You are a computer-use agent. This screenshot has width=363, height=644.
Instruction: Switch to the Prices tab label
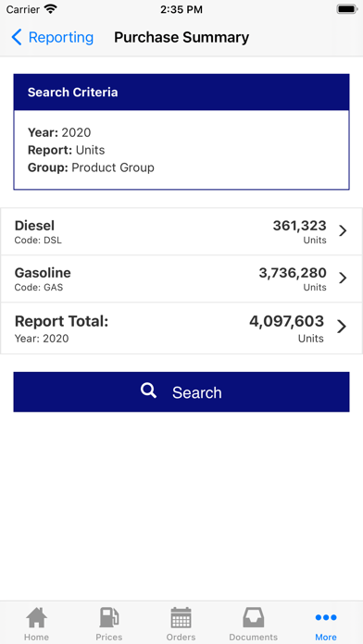[109, 637]
